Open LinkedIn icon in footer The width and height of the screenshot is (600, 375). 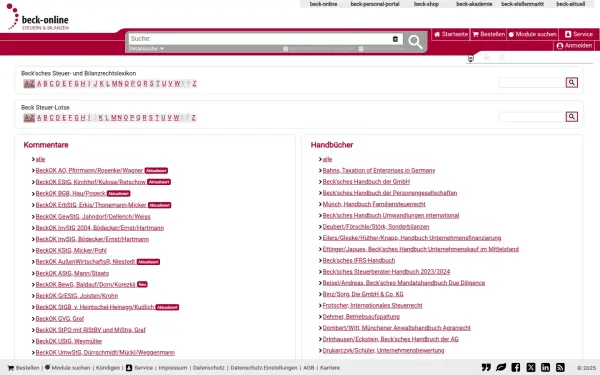[x=546, y=367]
